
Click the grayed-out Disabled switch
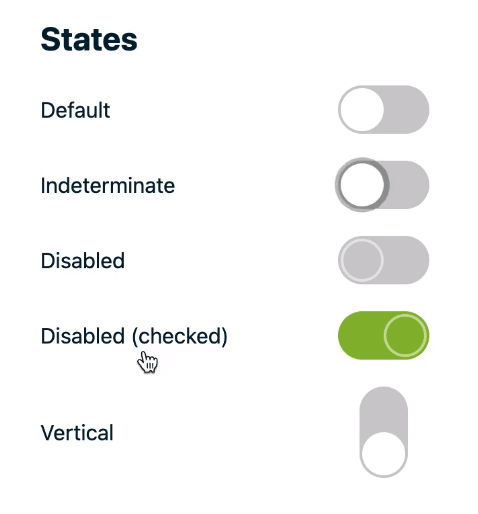pyautogui.click(x=383, y=260)
